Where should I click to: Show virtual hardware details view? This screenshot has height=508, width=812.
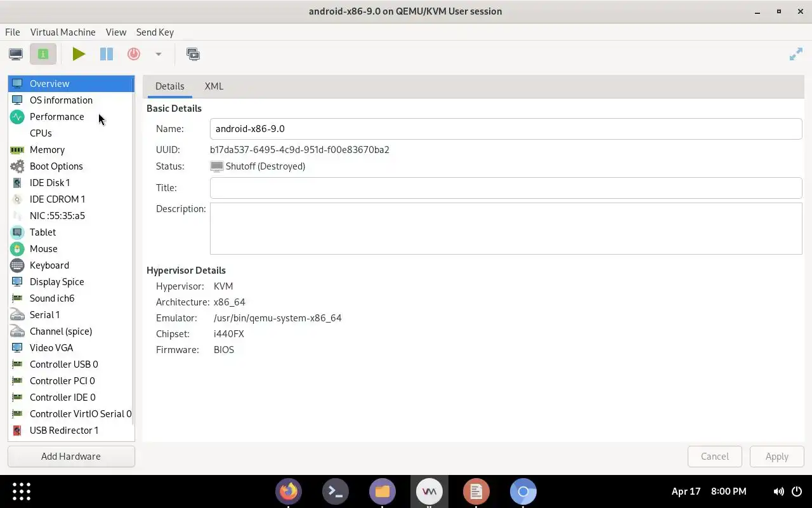[x=43, y=54]
